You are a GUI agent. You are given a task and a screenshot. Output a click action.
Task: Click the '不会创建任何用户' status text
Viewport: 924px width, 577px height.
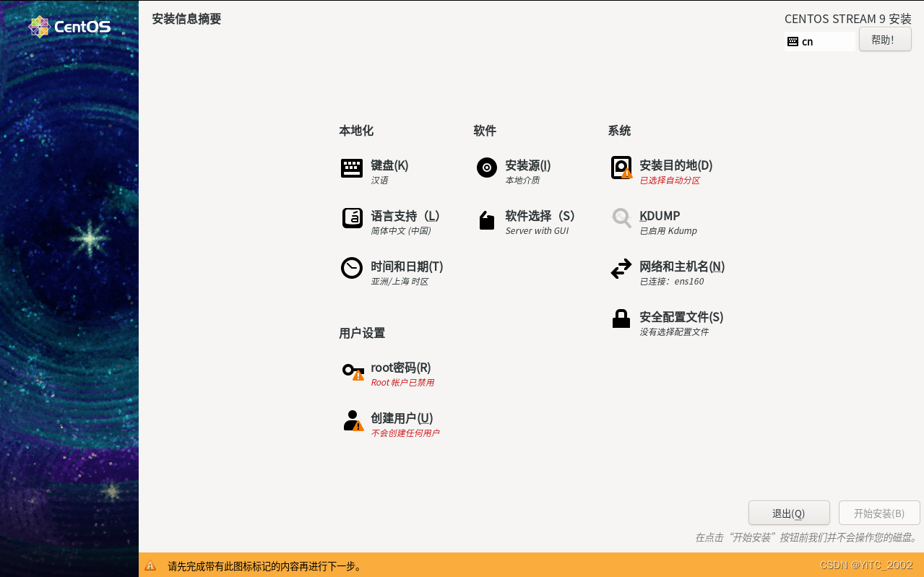pyautogui.click(x=405, y=433)
